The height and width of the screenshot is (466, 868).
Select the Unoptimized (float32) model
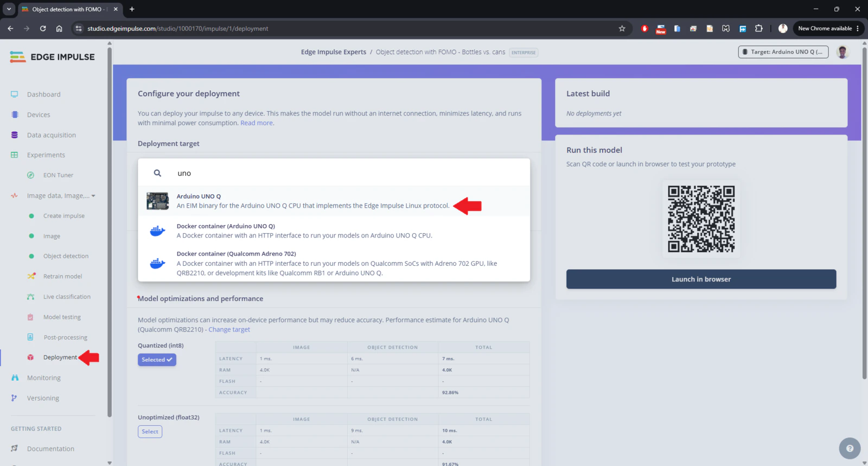150,431
